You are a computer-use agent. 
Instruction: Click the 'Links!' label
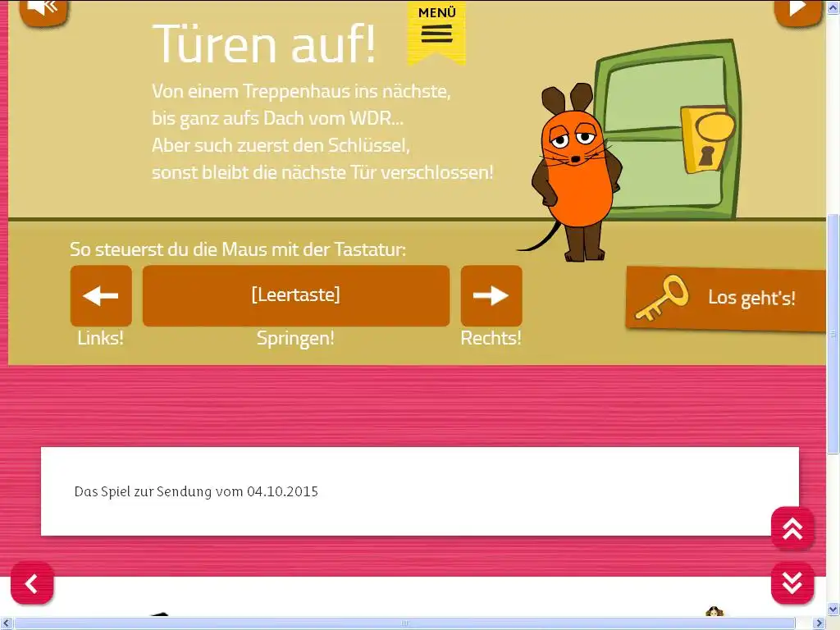(x=100, y=338)
